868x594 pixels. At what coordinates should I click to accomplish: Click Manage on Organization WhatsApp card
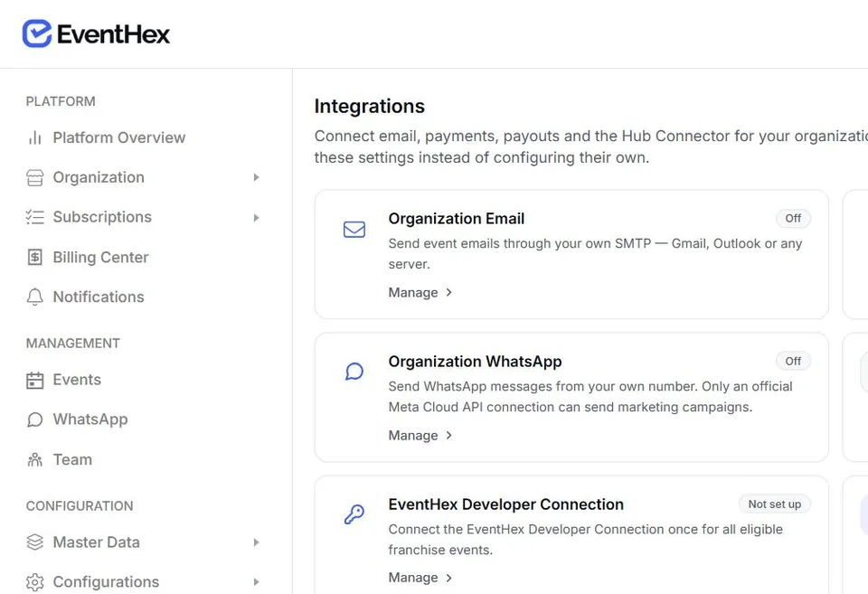[413, 435]
